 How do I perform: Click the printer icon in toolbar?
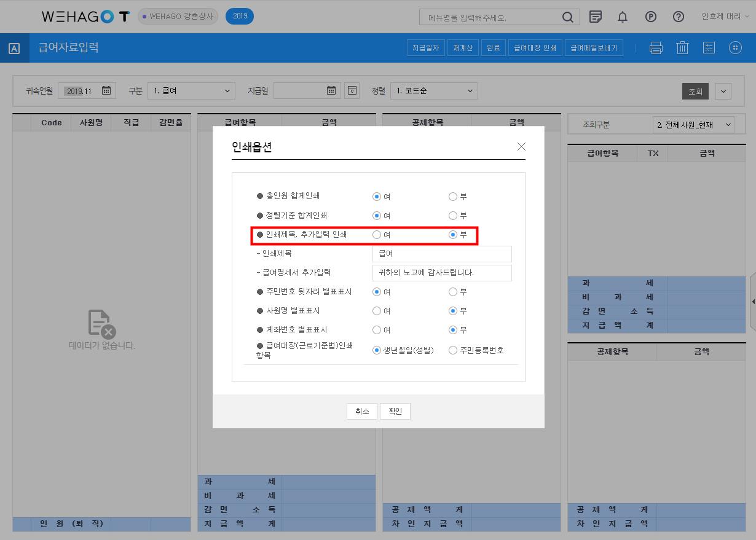656,48
